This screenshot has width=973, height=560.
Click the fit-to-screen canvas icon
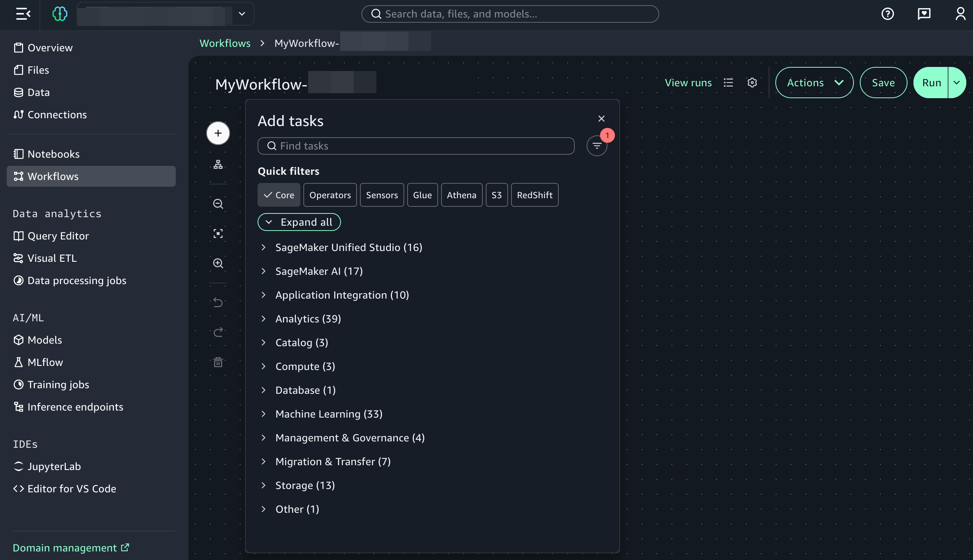pos(218,234)
